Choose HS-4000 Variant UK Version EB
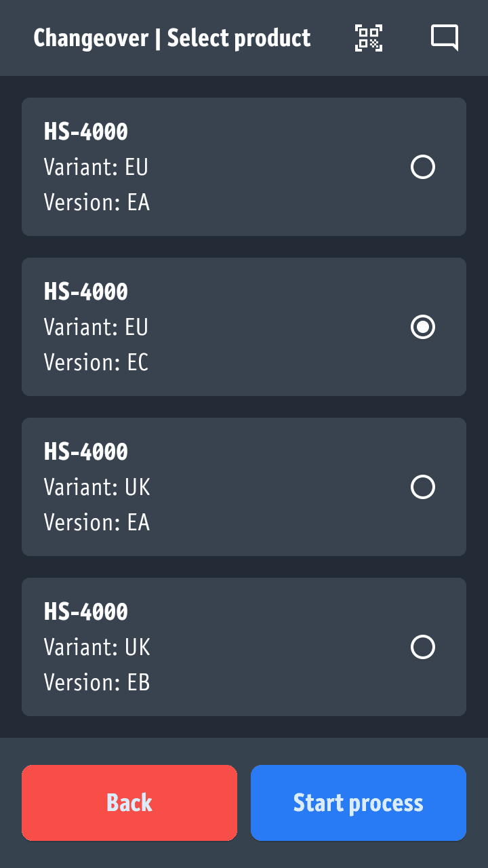This screenshot has height=868, width=488. click(423, 647)
